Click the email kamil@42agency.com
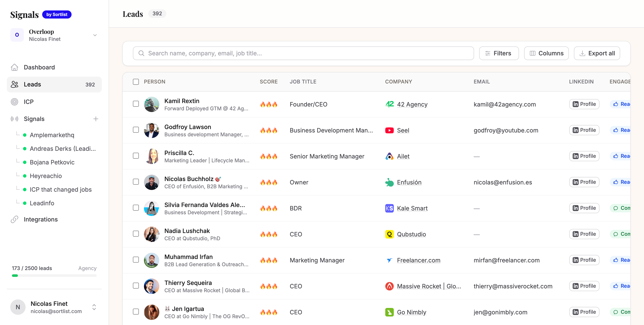 click(505, 104)
